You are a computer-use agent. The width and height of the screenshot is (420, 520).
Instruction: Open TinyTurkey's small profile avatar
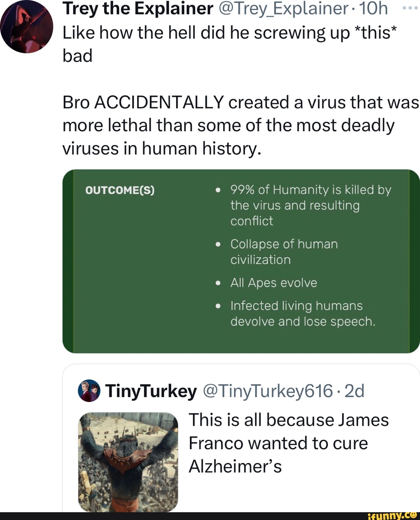(89, 390)
